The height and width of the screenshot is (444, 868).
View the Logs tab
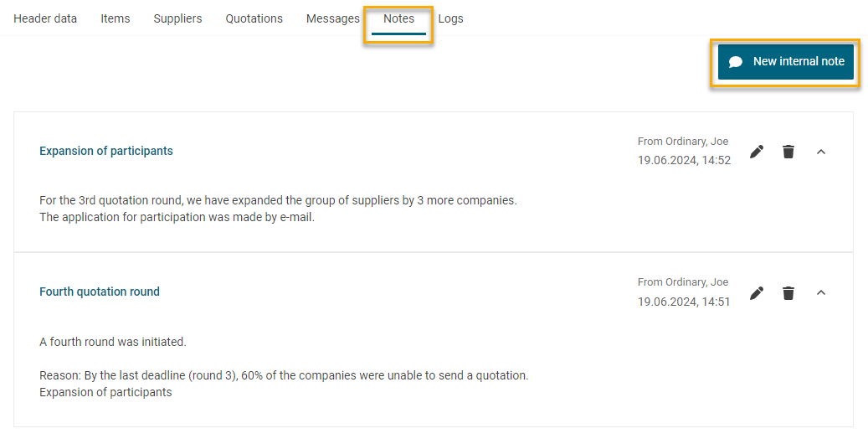click(450, 18)
